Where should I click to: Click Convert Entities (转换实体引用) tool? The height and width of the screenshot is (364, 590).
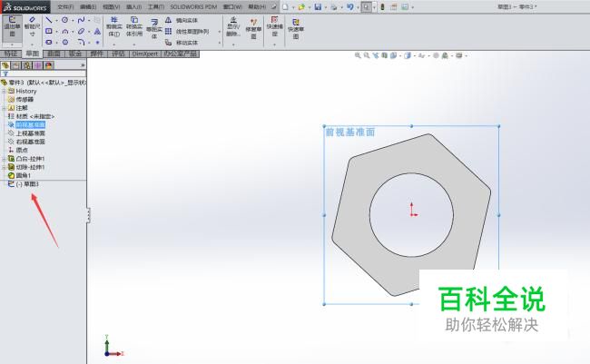[134, 26]
